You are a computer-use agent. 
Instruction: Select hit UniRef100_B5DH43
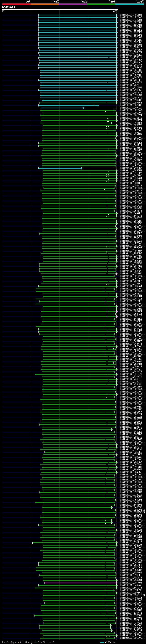(131, 429)
